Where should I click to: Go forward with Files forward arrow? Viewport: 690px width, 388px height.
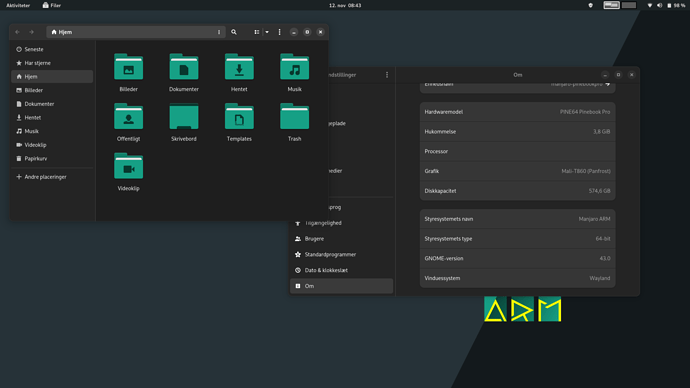click(x=31, y=32)
